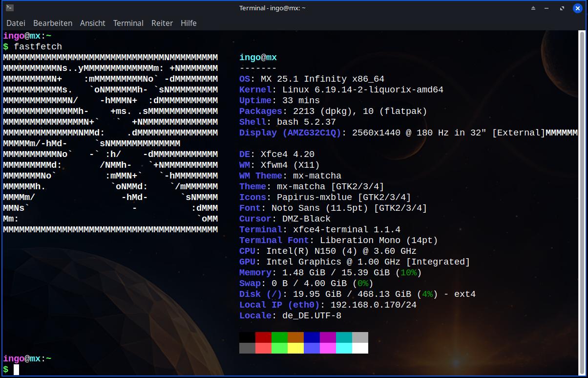
Task: Click the 'OS: MX 25.1 Infinity x86_64' line
Action: (312, 79)
